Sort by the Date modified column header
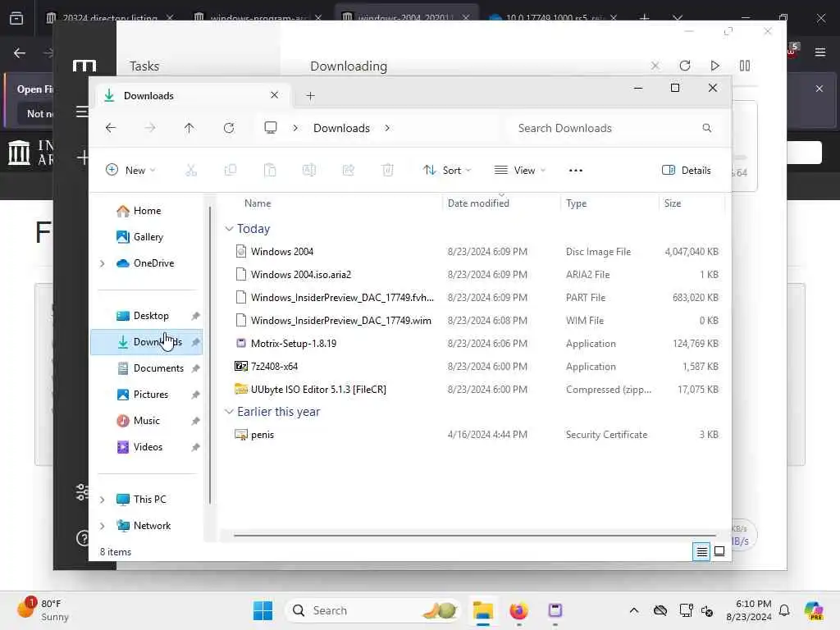 coord(478,203)
